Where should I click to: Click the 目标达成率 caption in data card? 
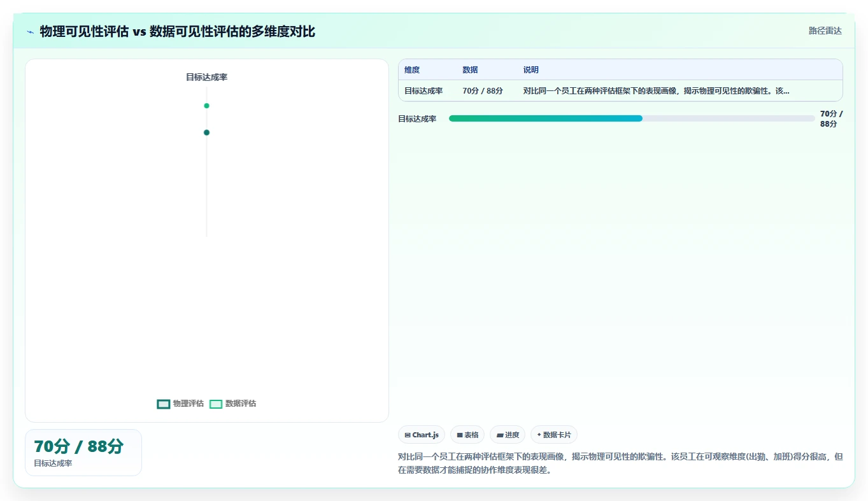coord(53,463)
